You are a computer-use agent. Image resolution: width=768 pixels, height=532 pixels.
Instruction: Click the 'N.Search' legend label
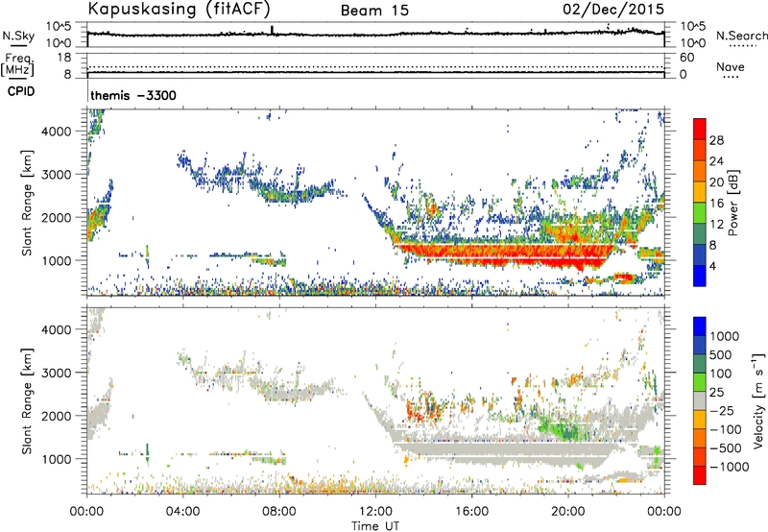741,36
